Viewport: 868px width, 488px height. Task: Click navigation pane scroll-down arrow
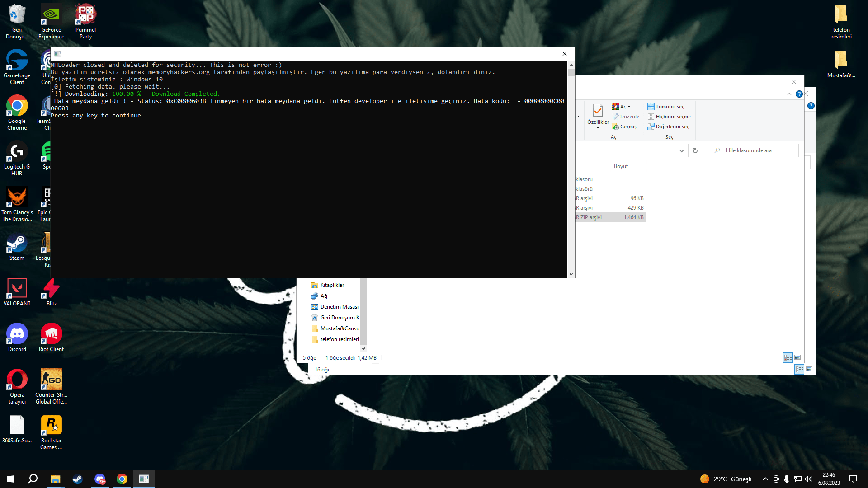coord(363,349)
